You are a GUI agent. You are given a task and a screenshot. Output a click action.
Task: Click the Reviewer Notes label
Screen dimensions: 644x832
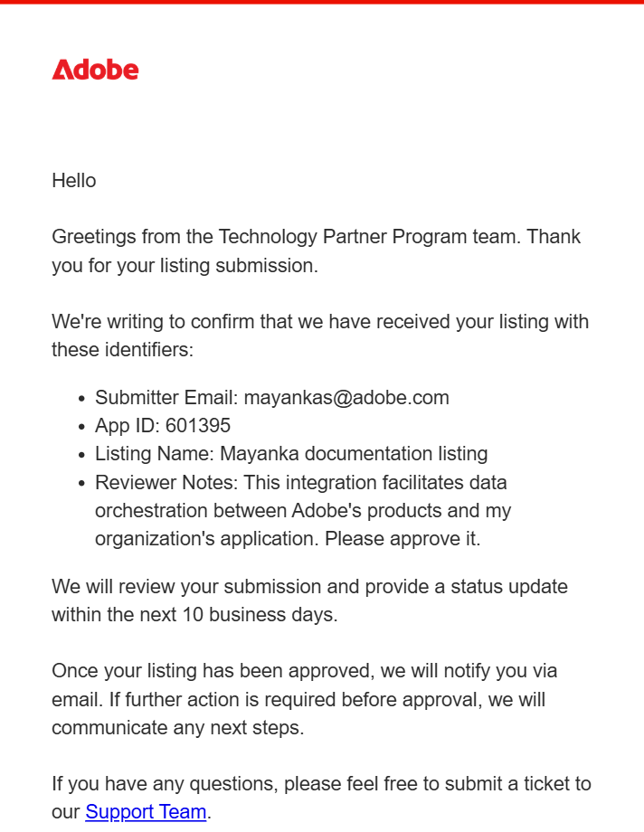click(166, 482)
